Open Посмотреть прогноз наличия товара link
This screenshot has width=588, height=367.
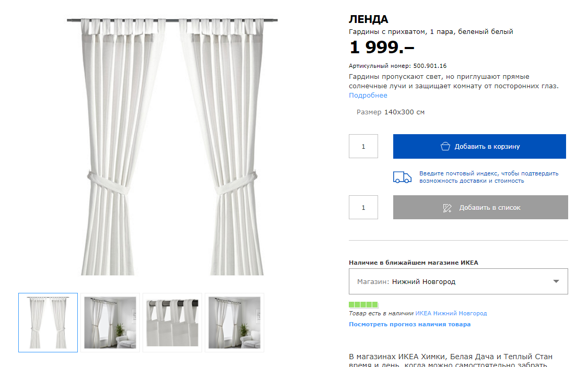pyautogui.click(x=409, y=324)
